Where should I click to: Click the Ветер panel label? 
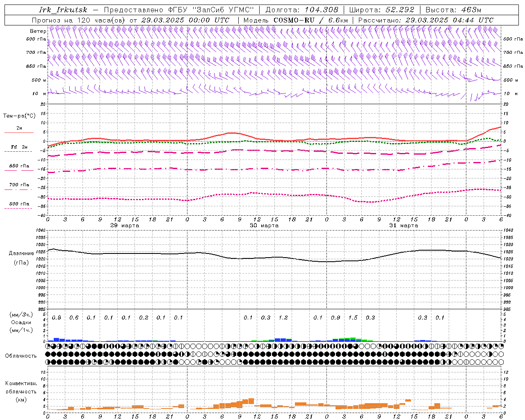pyautogui.click(x=38, y=31)
